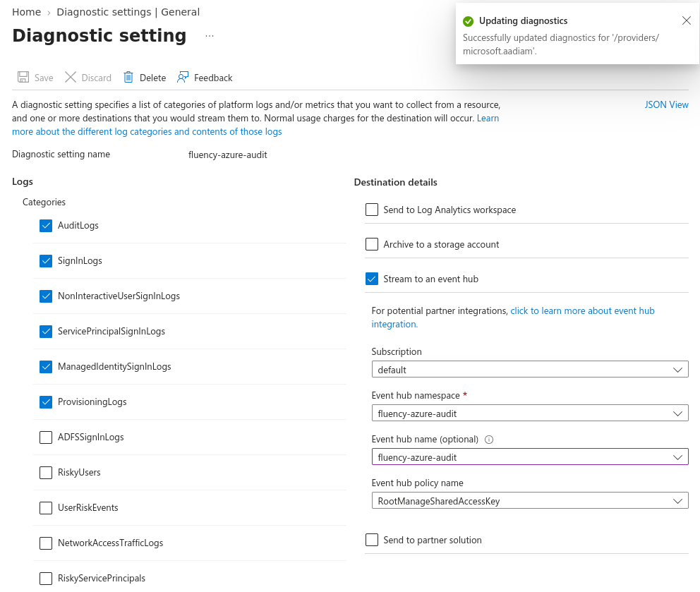This screenshot has height=592, width=700.
Task: Open the ellipsis more options menu
Action: [210, 36]
